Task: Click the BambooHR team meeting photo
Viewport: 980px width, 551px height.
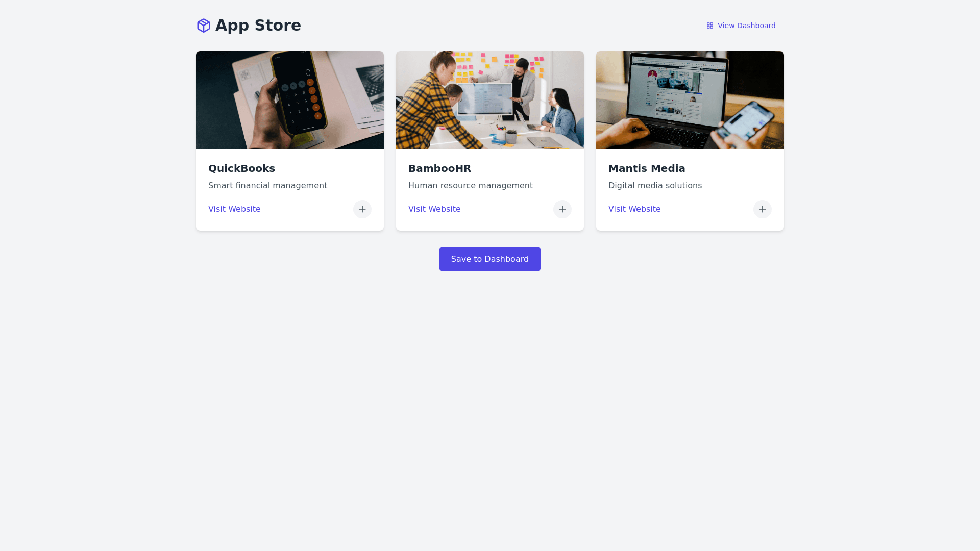Action: [490, 100]
